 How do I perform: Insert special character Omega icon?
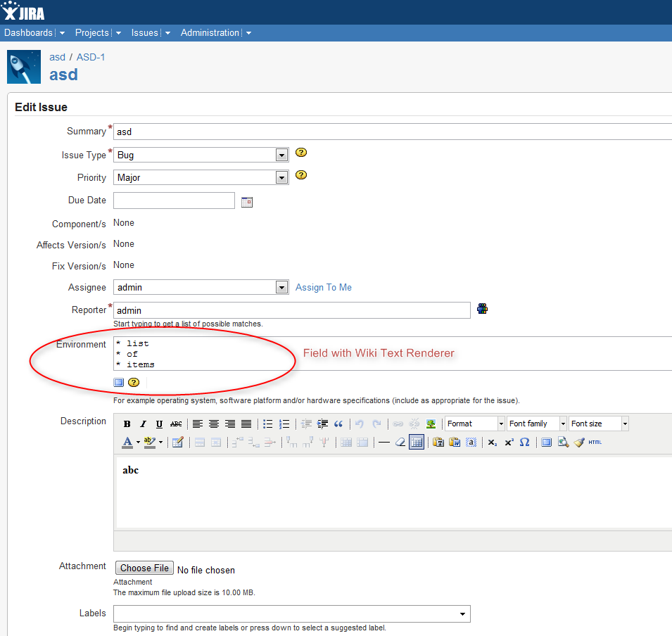click(x=524, y=443)
